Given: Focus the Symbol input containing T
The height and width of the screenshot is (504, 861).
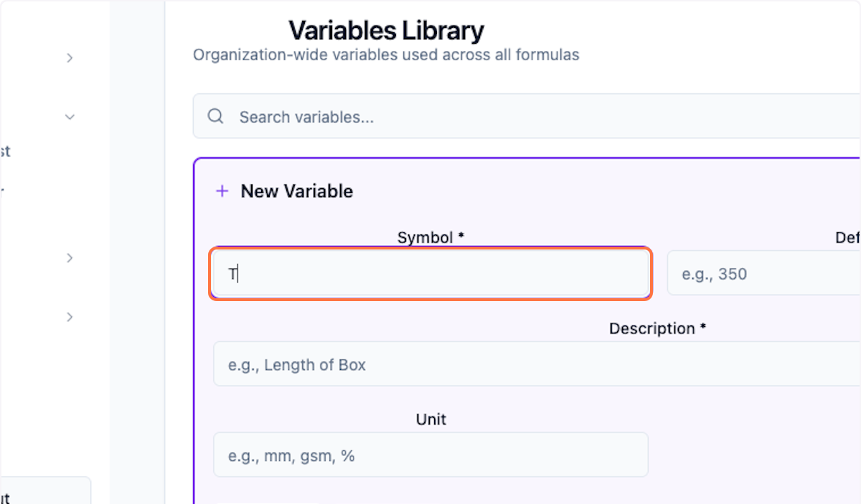Looking at the screenshot, I should tap(430, 273).
